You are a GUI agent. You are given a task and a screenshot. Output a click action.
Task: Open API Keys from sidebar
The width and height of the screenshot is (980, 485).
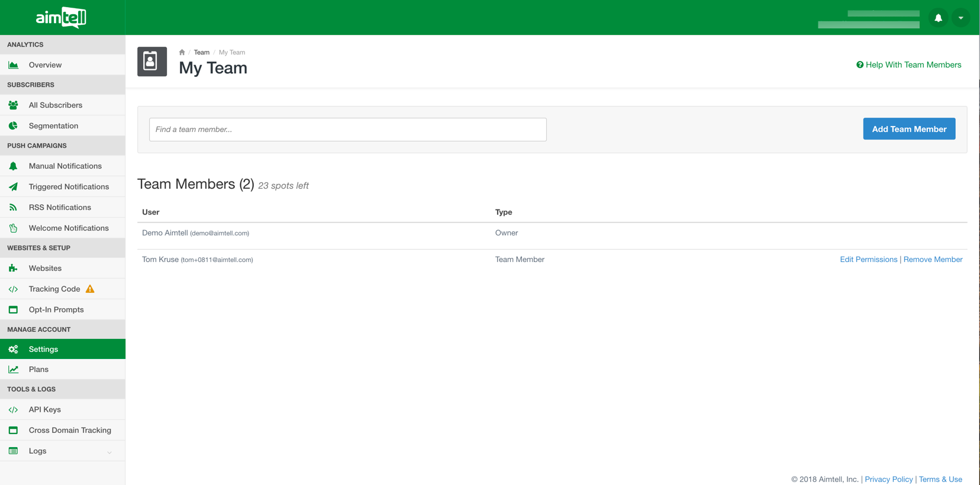point(44,410)
